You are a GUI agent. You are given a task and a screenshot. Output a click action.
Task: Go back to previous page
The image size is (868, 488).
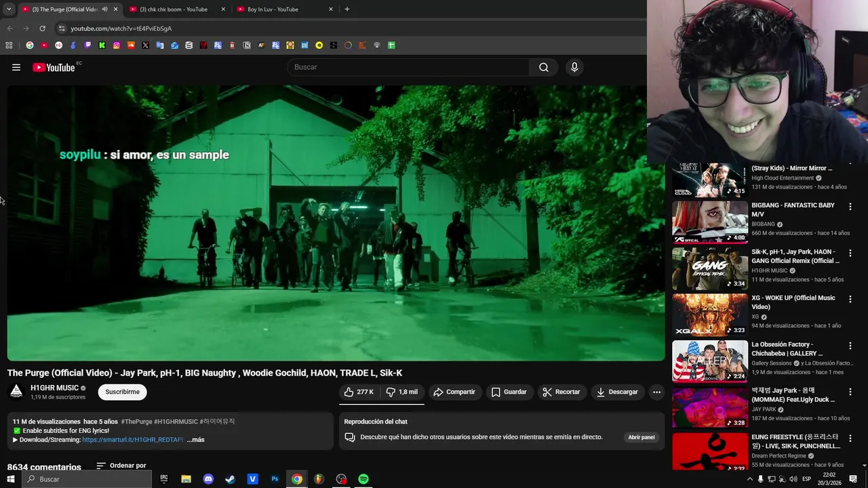coord(9,28)
